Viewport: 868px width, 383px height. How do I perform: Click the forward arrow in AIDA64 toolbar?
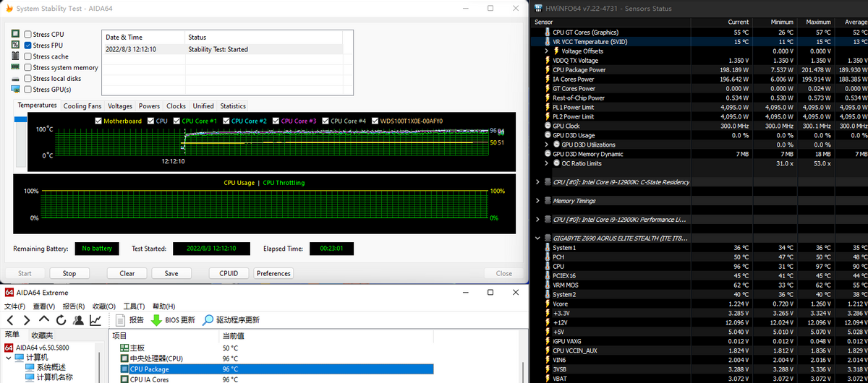[x=26, y=320]
